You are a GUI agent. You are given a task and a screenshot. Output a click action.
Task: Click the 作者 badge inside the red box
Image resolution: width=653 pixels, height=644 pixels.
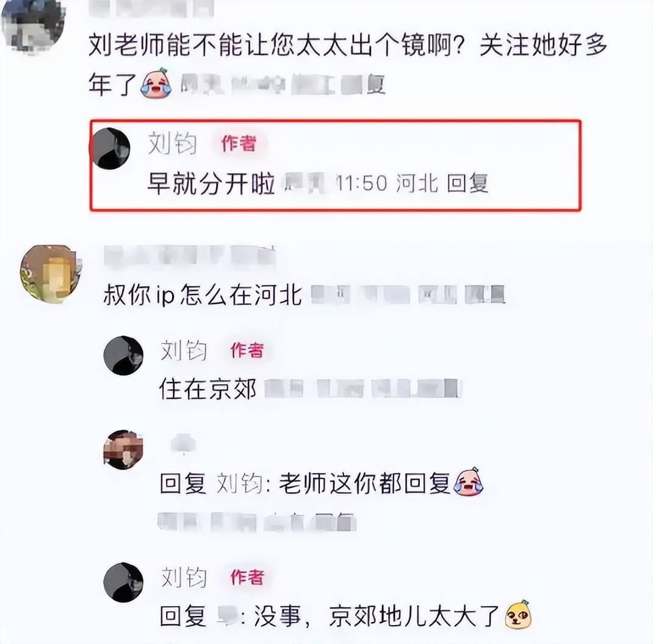point(239,143)
